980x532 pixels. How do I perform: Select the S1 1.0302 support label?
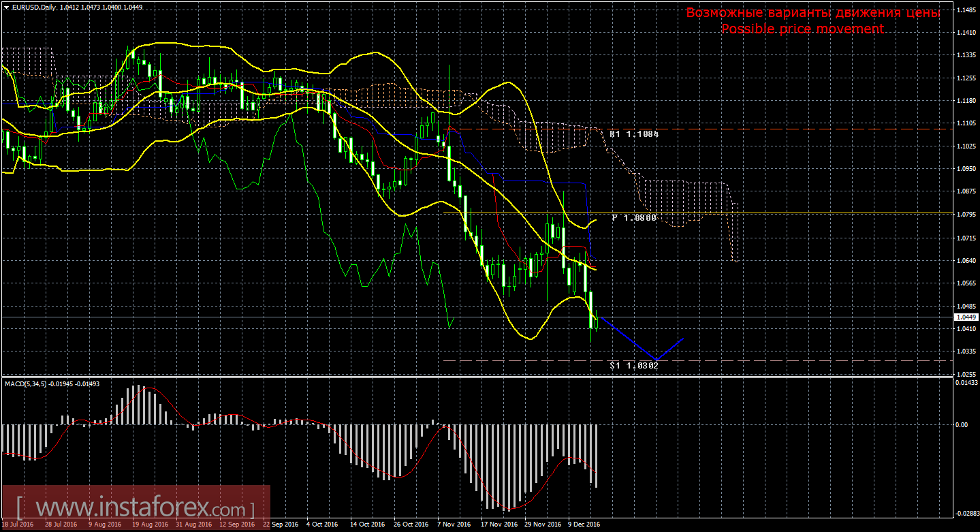pyautogui.click(x=634, y=366)
